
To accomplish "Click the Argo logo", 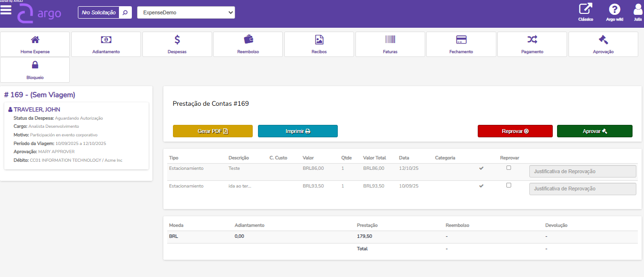I will tap(39, 13).
